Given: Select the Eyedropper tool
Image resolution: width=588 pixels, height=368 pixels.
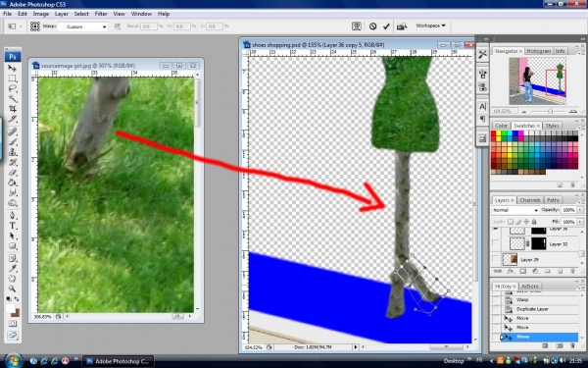Looking at the screenshot, I should click(13, 269).
